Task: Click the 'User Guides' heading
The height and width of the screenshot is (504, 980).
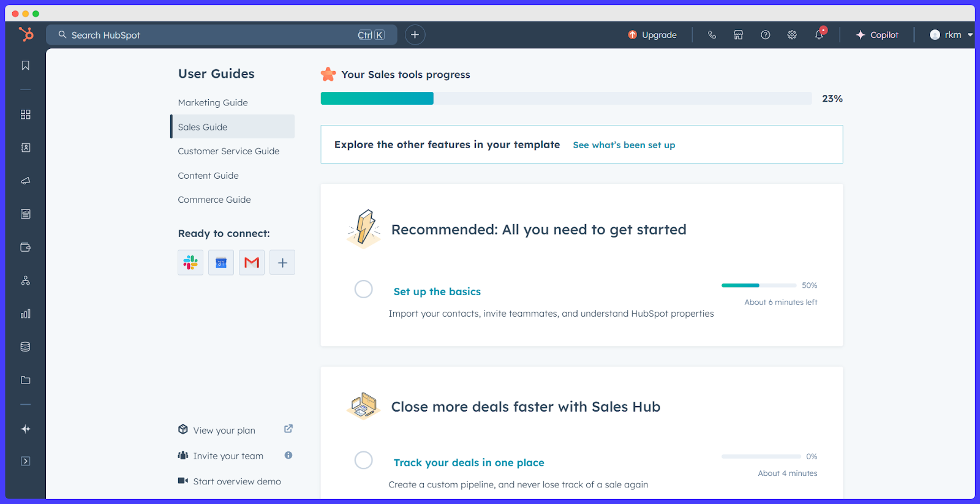Action: tap(216, 73)
